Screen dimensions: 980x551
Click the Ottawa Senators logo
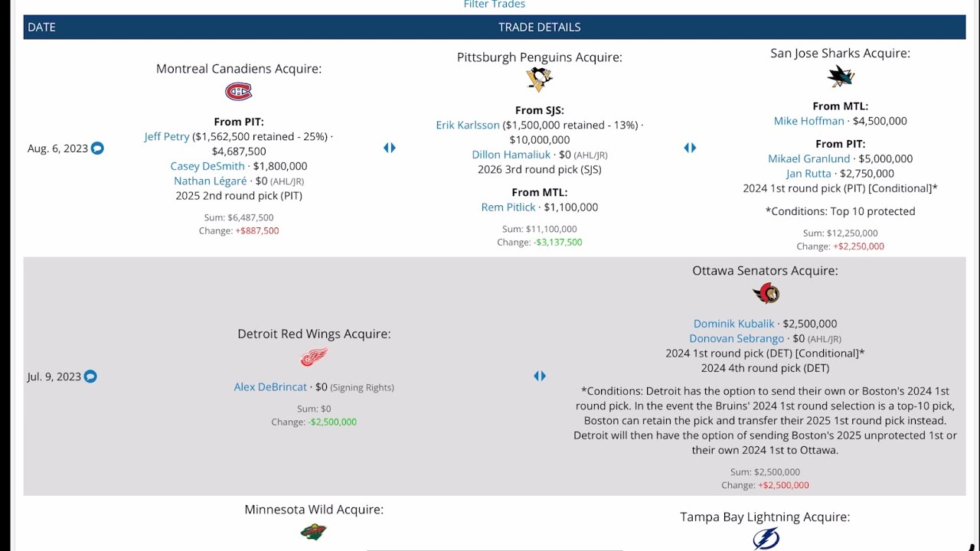[765, 293]
